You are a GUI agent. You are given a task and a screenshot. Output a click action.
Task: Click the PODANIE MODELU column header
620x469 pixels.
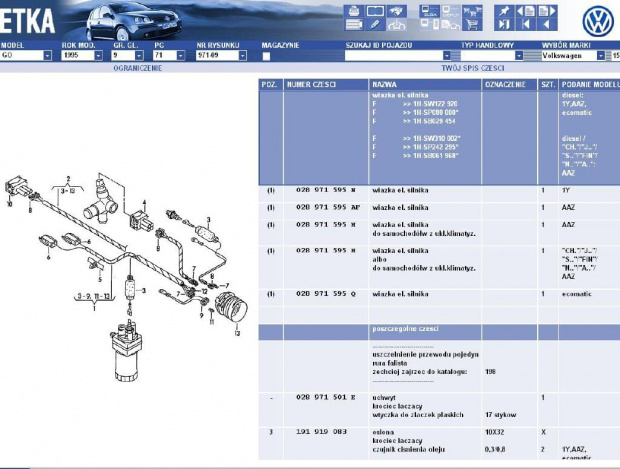click(x=590, y=85)
